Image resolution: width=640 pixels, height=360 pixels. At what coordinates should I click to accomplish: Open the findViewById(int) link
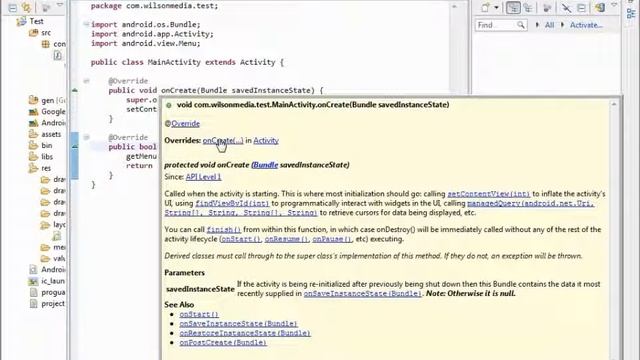232,203
